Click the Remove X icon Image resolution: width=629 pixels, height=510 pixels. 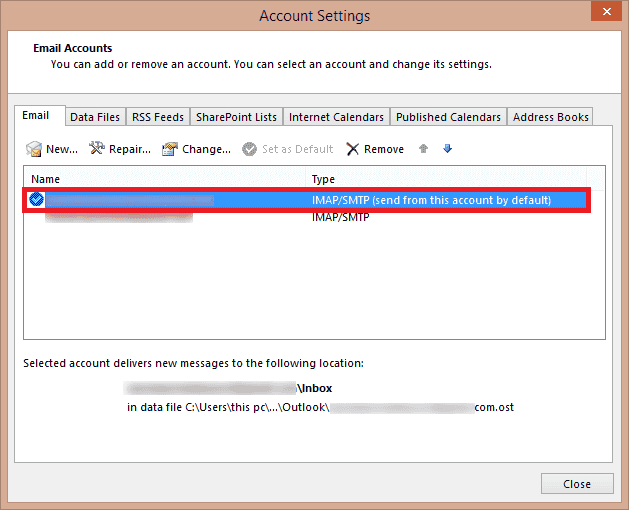tap(353, 149)
